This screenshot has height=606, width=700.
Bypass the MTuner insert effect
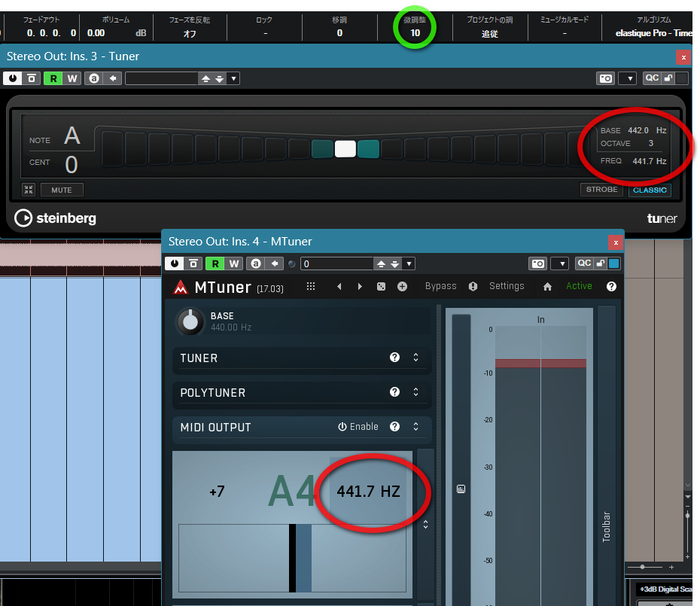tap(193, 263)
